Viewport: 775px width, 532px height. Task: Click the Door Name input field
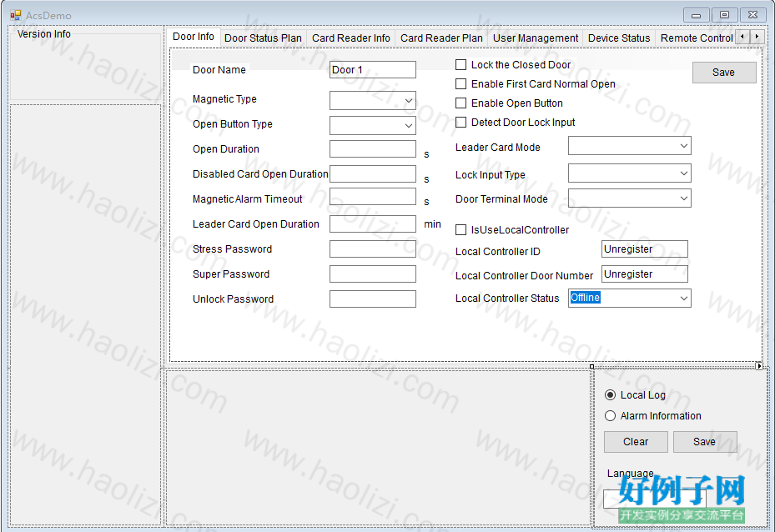pos(373,70)
